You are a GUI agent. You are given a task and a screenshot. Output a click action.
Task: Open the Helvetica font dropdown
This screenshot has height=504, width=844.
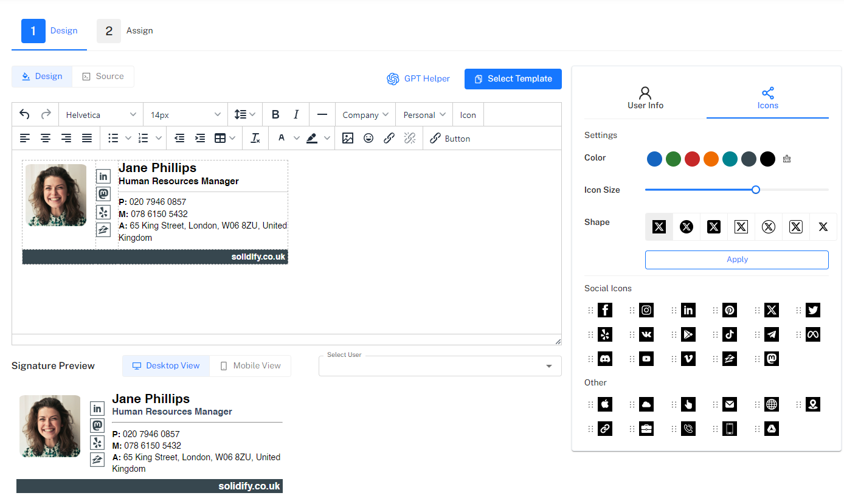100,114
